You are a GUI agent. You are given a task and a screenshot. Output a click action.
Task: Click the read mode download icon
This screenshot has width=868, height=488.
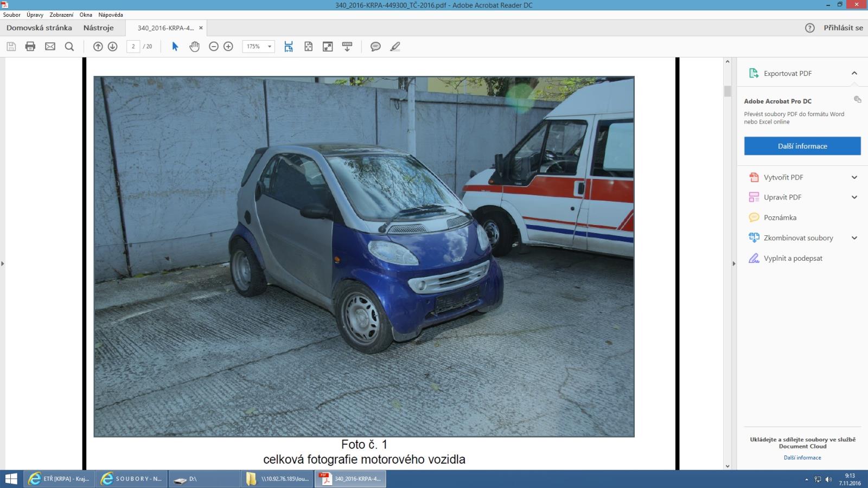point(347,47)
